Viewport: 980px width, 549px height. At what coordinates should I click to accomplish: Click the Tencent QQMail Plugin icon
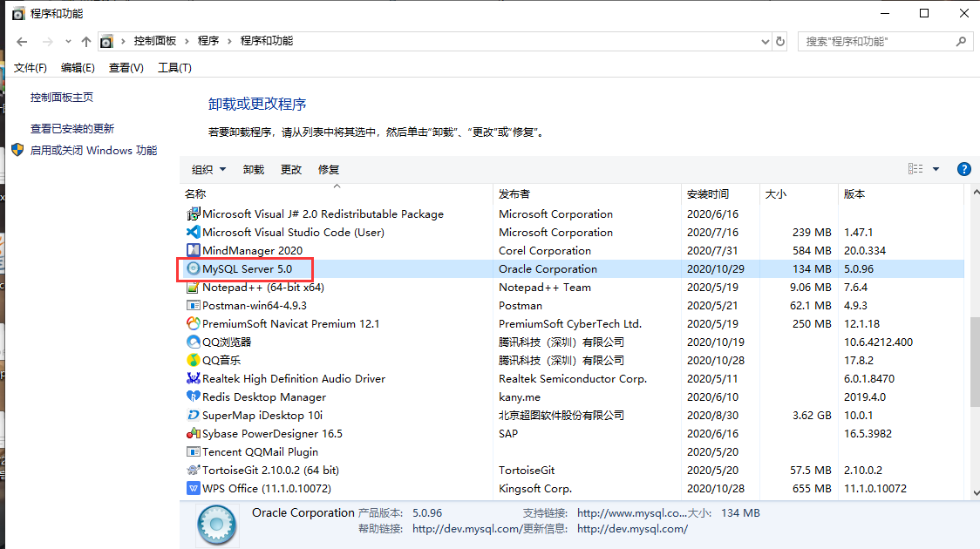point(194,451)
